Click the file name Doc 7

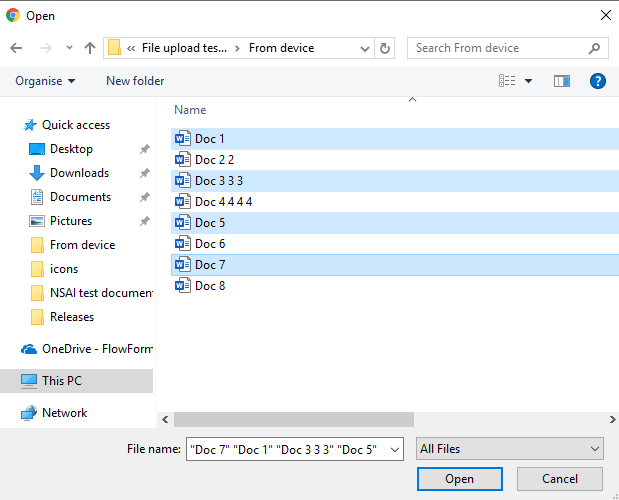pyautogui.click(x=210, y=264)
